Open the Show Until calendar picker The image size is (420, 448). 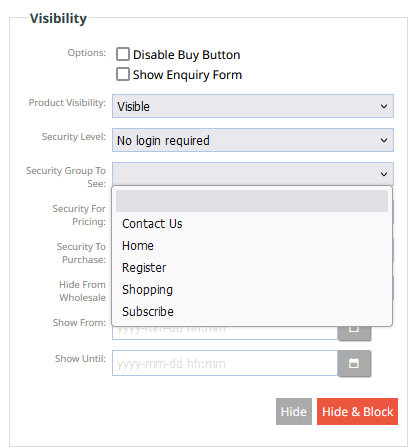pyautogui.click(x=354, y=363)
